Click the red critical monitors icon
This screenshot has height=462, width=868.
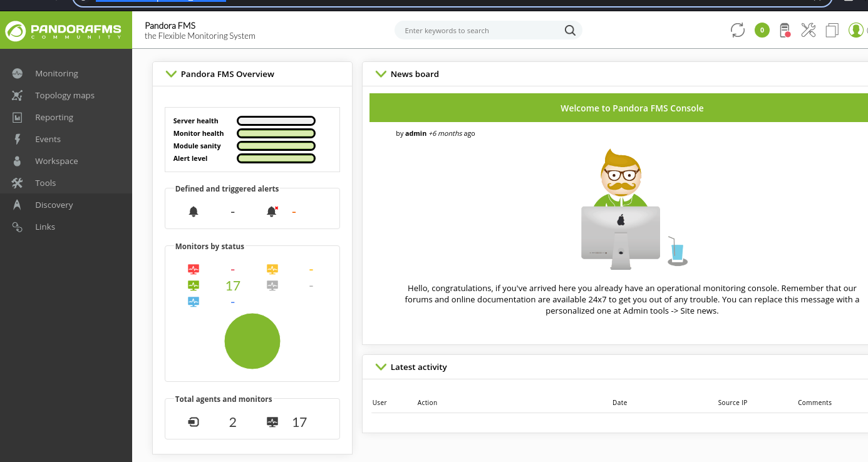[194, 269]
